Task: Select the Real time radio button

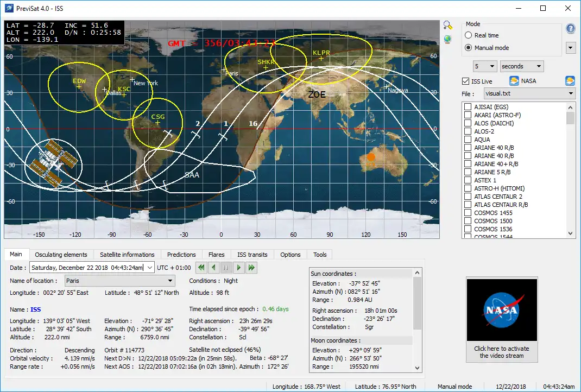Action: point(469,35)
